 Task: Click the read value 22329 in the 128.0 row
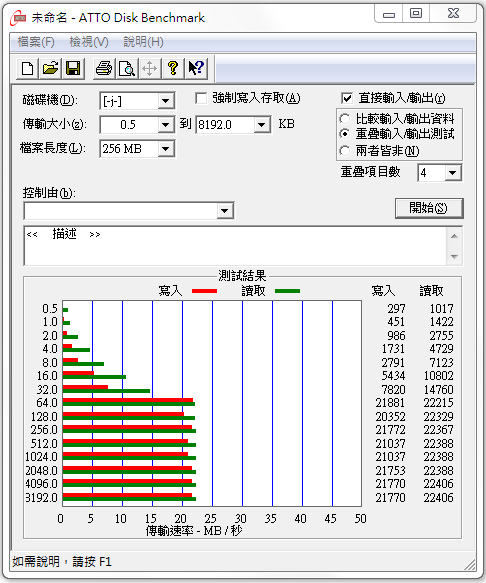pos(438,416)
